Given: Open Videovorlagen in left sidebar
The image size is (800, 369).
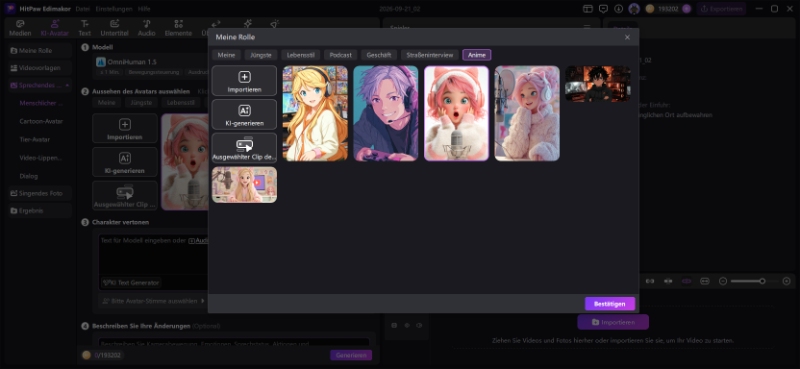Looking at the screenshot, I should pos(39,68).
